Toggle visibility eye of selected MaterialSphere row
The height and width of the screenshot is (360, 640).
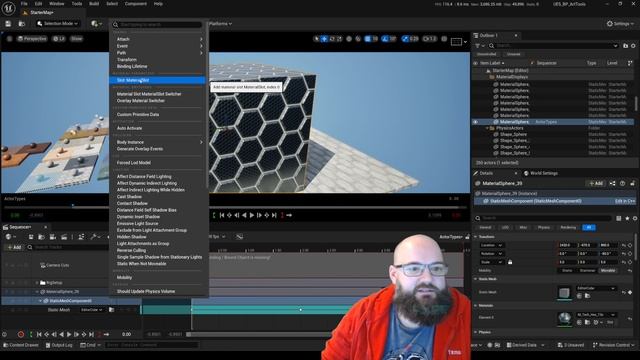(476, 122)
